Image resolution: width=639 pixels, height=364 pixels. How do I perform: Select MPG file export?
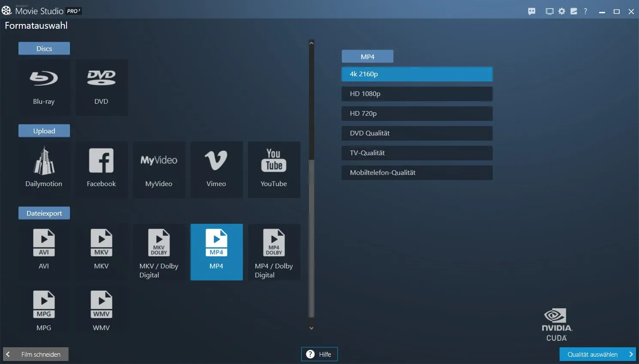[44, 310]
